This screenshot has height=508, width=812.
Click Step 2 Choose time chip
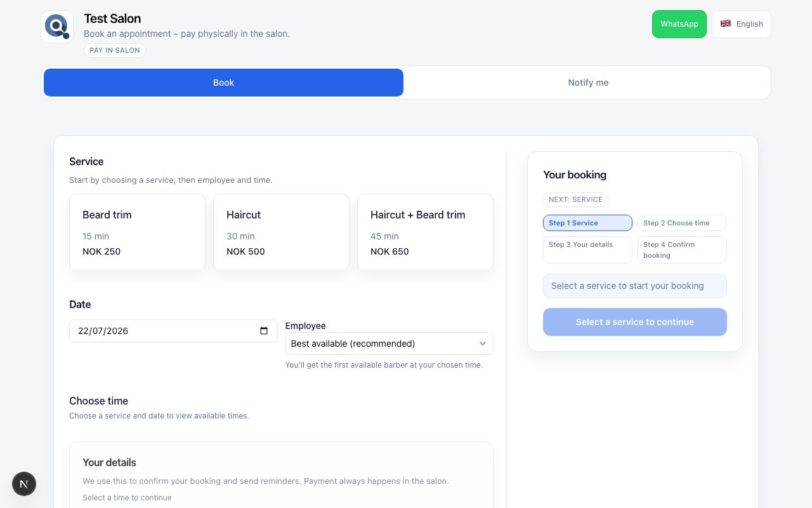coord(682,223)
